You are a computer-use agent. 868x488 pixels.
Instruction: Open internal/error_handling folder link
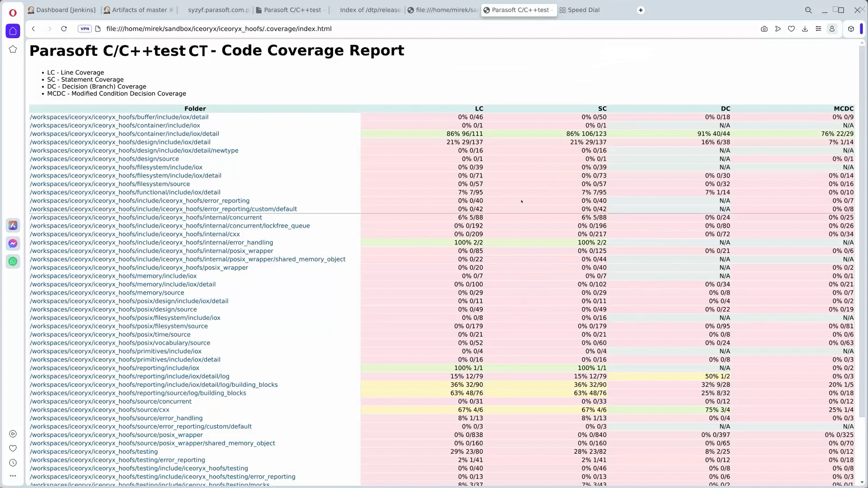(151, 243)
